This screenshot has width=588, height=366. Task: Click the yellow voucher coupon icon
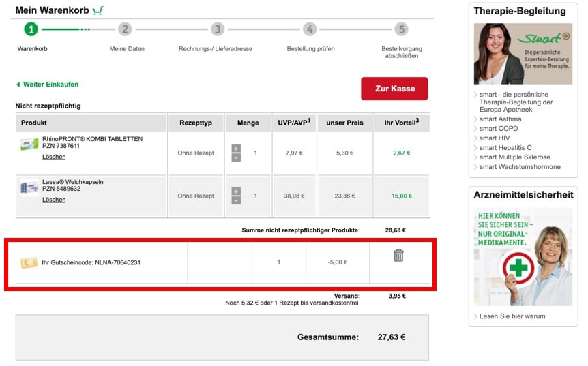29,262
